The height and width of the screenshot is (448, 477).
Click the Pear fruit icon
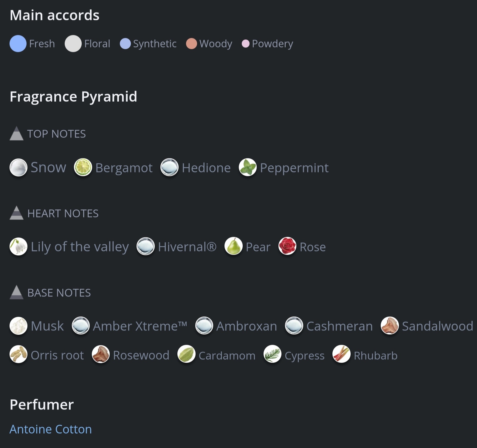tap(233, 247)
